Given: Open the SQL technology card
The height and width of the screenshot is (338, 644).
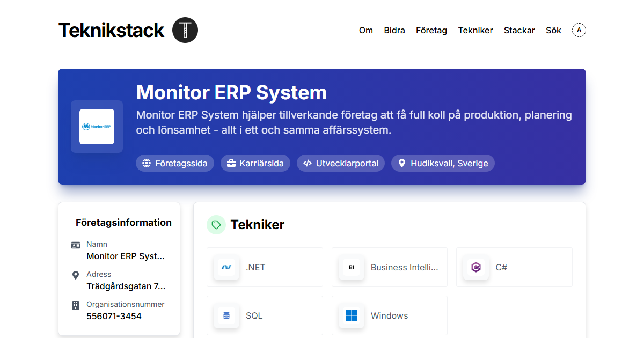Looking at the screenshot, I should (265, 315).
